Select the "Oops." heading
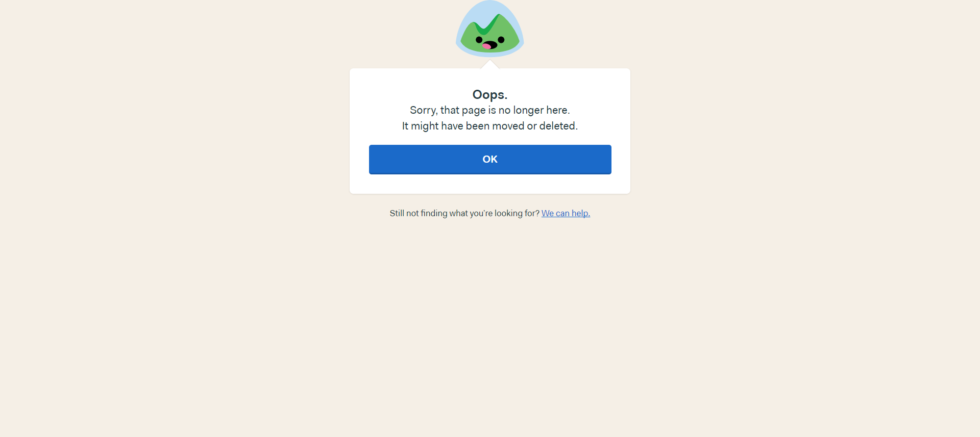The height and width of the screenshot is (437, 980). [490, 95]
